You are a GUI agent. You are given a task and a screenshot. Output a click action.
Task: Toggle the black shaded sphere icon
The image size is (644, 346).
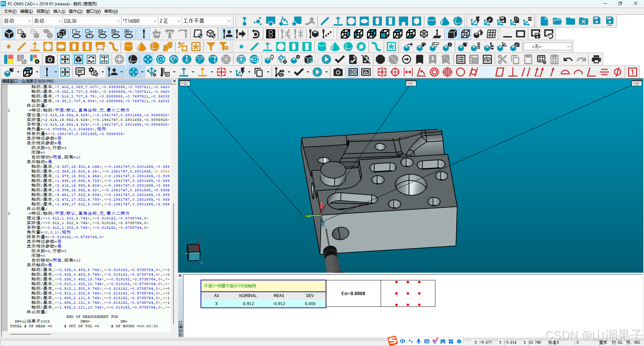133,60
